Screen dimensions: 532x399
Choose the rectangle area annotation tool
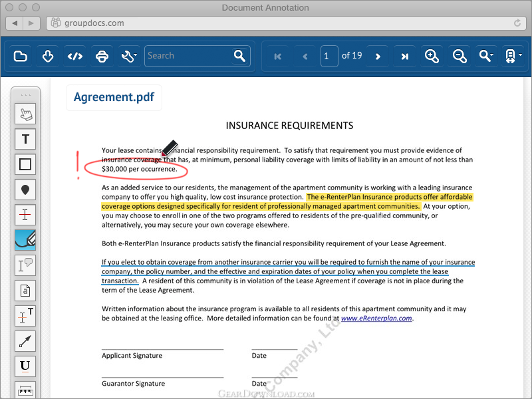point(25,164)
